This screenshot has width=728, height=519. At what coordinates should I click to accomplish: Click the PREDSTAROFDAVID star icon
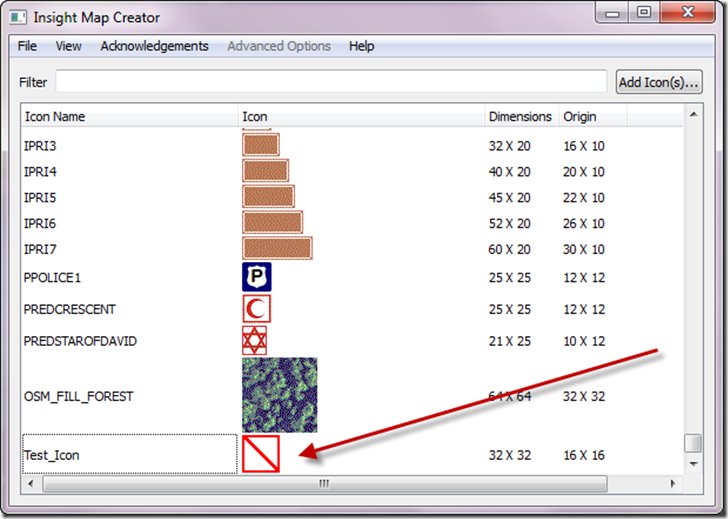255,341
